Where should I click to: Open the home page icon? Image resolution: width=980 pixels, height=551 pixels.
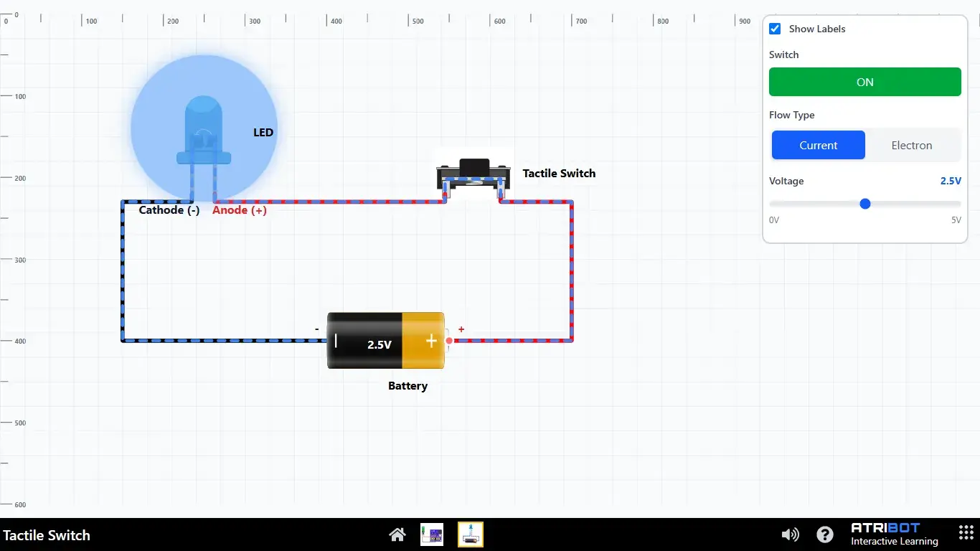click(397, 534)
